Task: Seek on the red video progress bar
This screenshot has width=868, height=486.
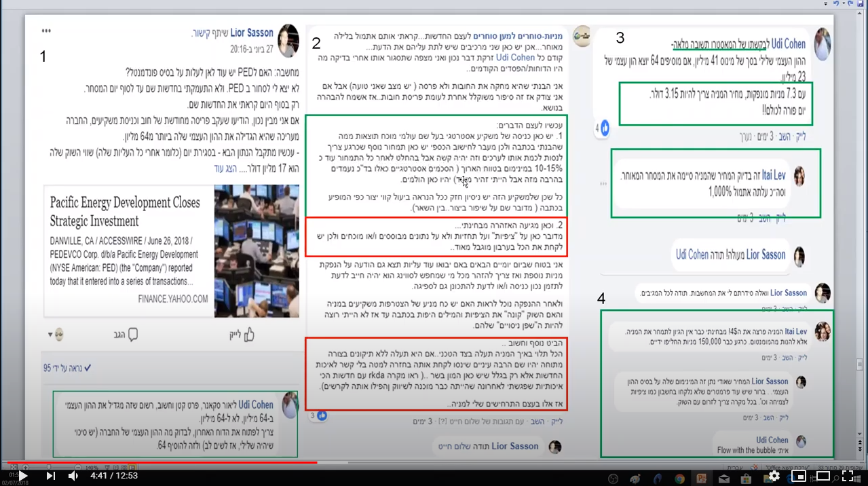Action: pyautogui.click(x=204, y=462)
